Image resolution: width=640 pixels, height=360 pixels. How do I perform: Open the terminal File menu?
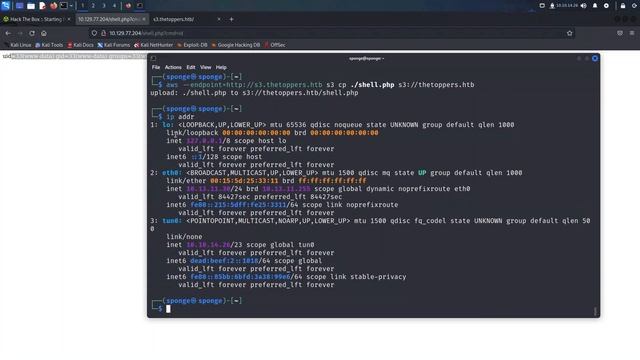[x=156, y=67]
